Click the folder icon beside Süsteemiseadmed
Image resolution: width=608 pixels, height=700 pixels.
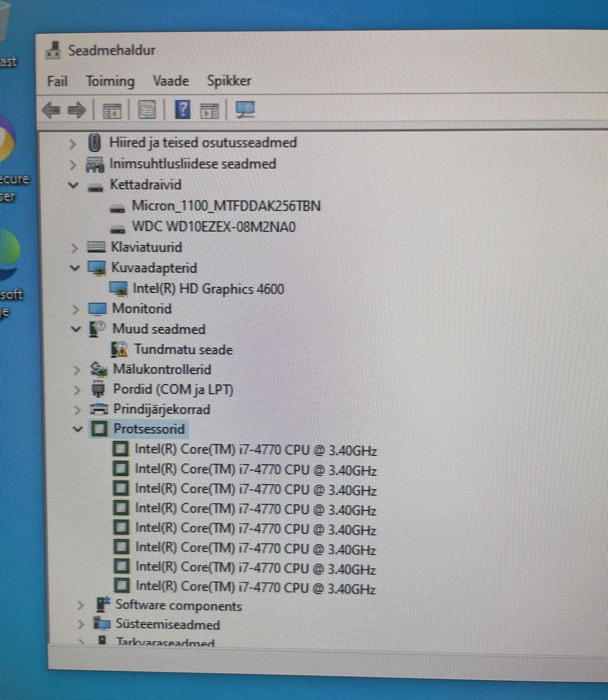102,623
